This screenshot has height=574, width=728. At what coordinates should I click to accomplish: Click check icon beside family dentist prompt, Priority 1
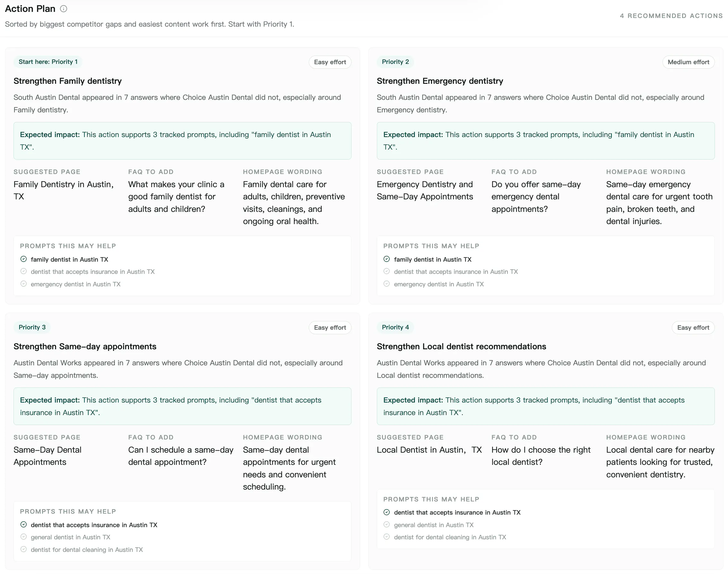pyautogui.click(x=23, y=259)
